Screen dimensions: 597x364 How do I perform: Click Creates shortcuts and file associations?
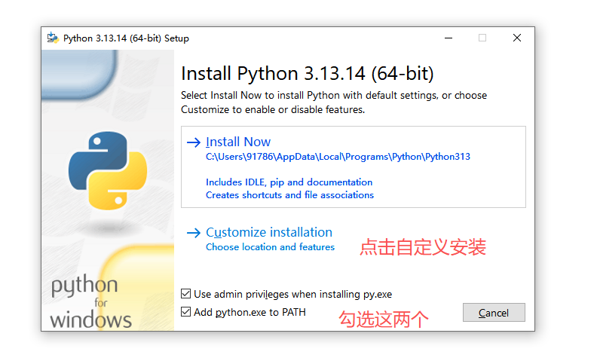point(289,195)
